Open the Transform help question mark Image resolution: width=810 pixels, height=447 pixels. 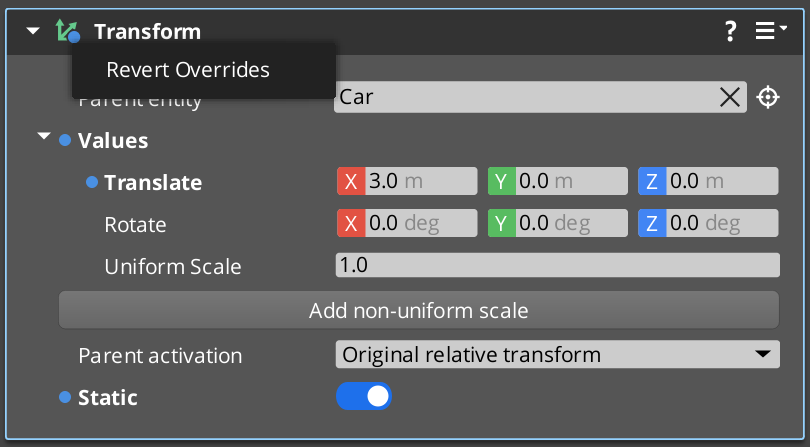click(x=731, y=32)
